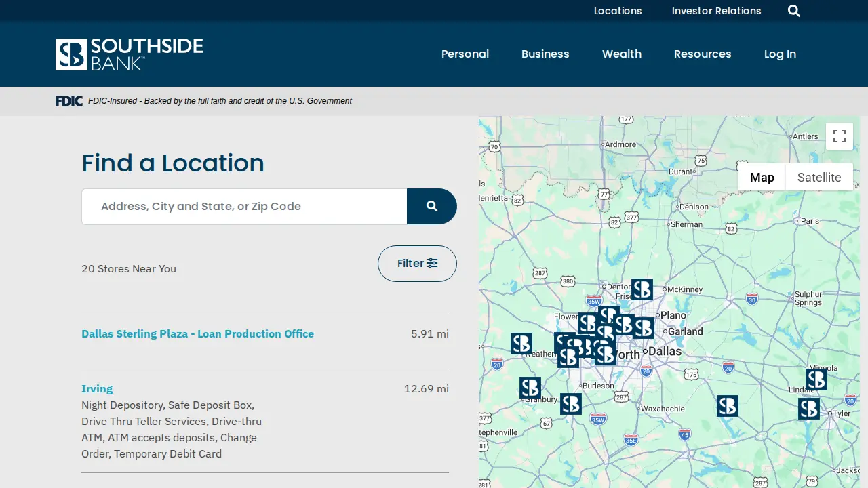Click the FDIC logo in the banner
This screenshot has width=868, height=488.
pos(69,101)
